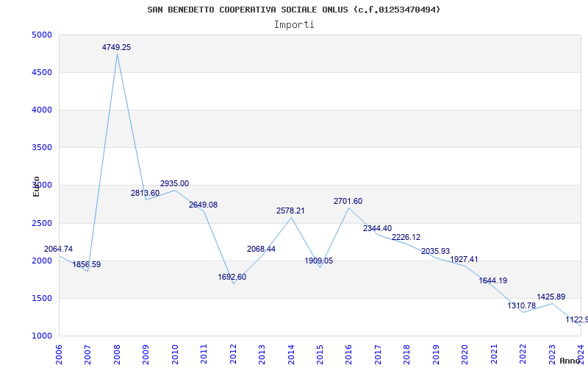Click the x-axis year 2017
588x368 pixels.
378,354
